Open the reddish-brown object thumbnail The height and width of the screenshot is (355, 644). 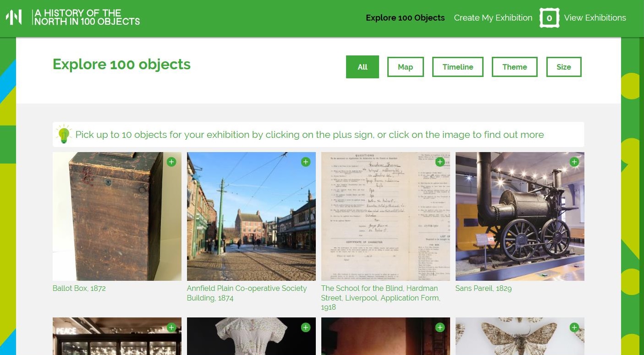pyautogui.click(x=385, y=336)
